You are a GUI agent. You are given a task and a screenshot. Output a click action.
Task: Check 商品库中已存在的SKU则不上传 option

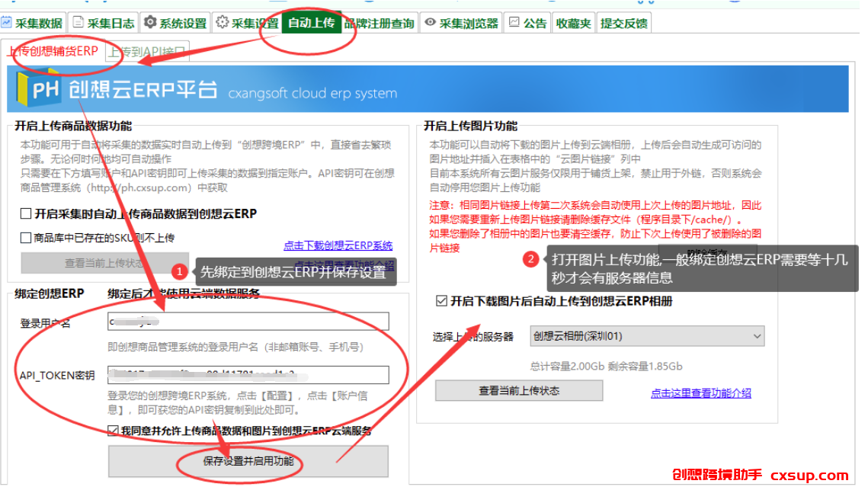(25, 237)
